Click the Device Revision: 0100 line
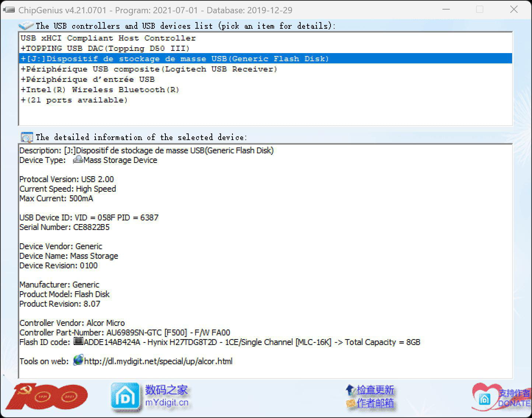 point(59,265)
